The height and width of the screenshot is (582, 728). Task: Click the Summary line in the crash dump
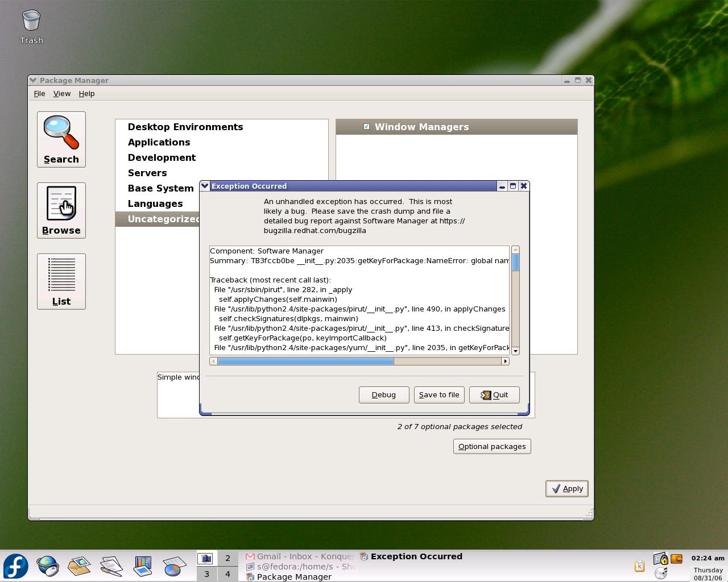tap(359, 261)
